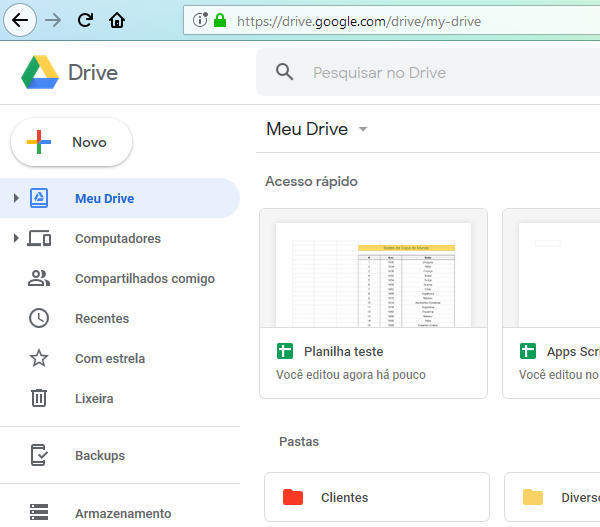
Task: Click the Sheets icon beside Apps Scr
Action: [x=528, y=351]
